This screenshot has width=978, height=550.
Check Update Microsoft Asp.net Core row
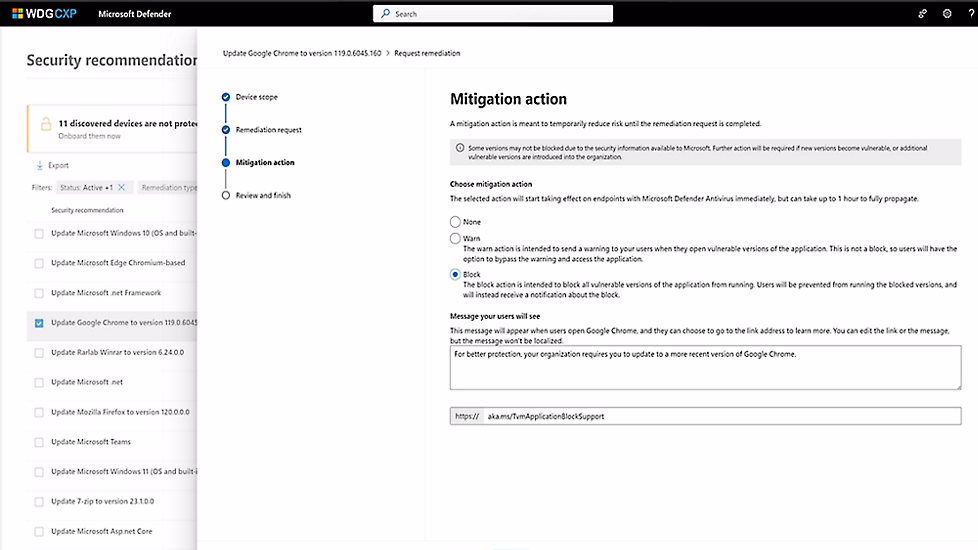(39, 532)
